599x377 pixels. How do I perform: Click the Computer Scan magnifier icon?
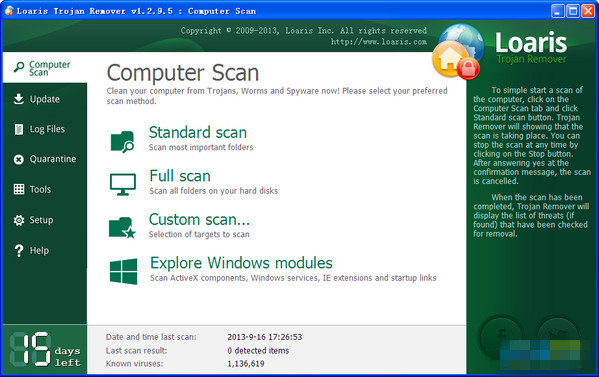click(19, 67)
